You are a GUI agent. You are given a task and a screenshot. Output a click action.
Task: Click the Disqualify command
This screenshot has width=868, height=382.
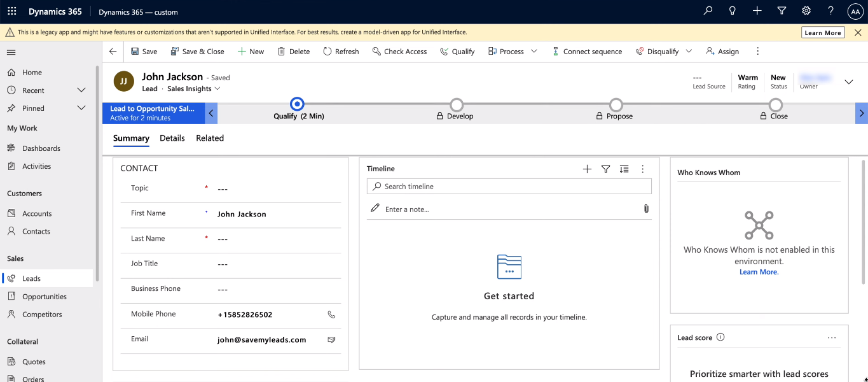point(657,52)
